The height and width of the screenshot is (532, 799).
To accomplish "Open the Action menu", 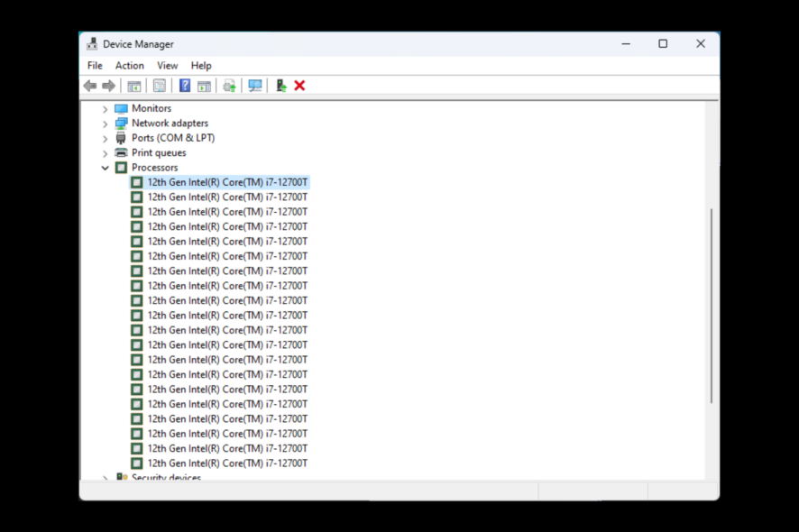I will (x=130, y=66).
